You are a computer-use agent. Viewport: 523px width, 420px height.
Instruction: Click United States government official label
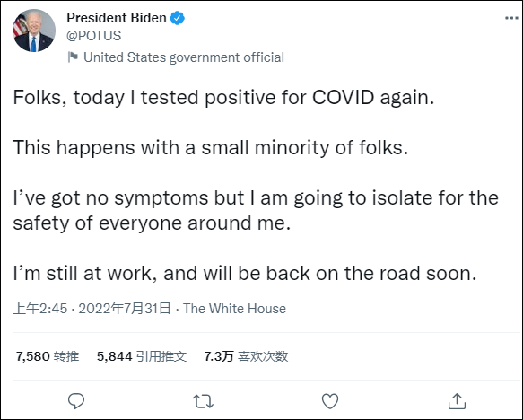point(184,57)
